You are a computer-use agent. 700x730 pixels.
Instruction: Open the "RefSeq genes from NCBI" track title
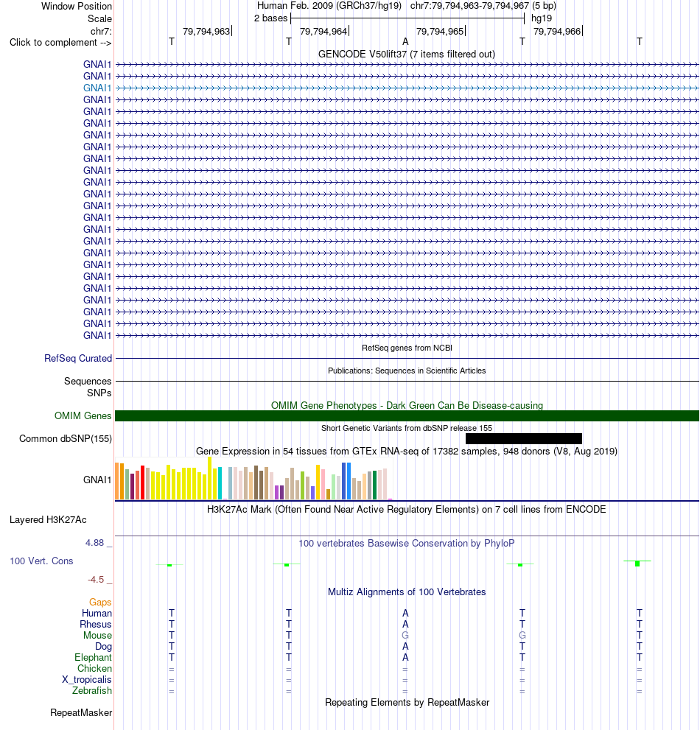407,348
